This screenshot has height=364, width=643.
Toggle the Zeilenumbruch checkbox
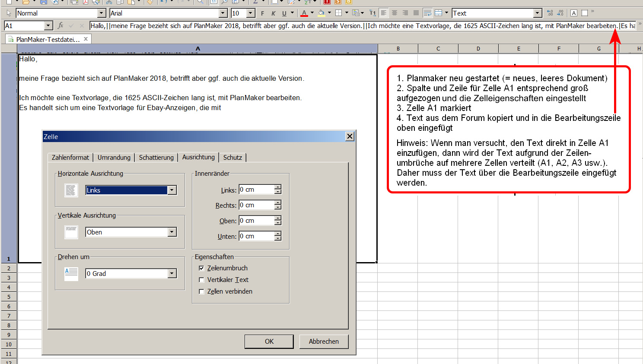click(201, 268)
